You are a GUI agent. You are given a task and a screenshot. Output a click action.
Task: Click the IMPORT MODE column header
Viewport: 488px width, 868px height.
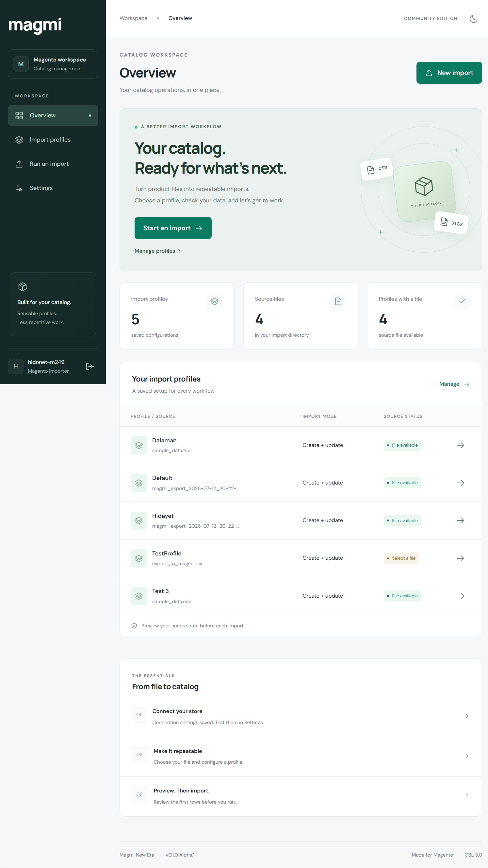click(319, 417)
